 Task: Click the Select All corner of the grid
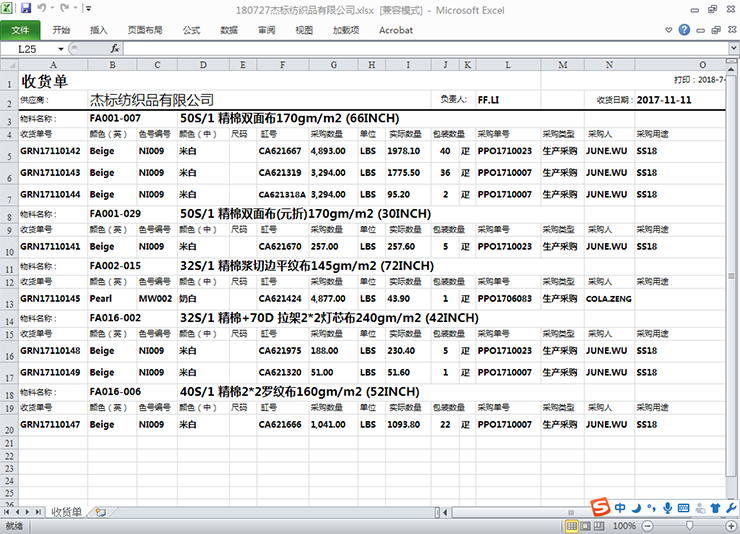click(x=9, y=65)
